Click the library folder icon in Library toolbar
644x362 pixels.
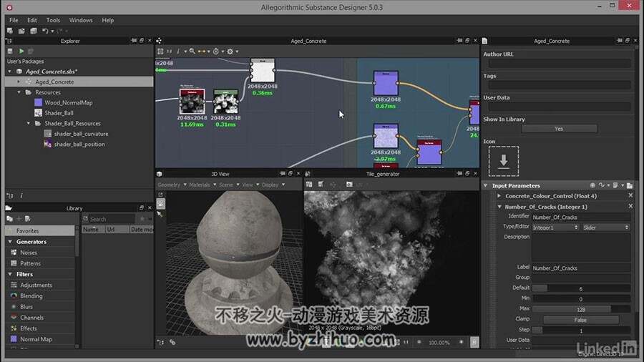coord(10,219)
